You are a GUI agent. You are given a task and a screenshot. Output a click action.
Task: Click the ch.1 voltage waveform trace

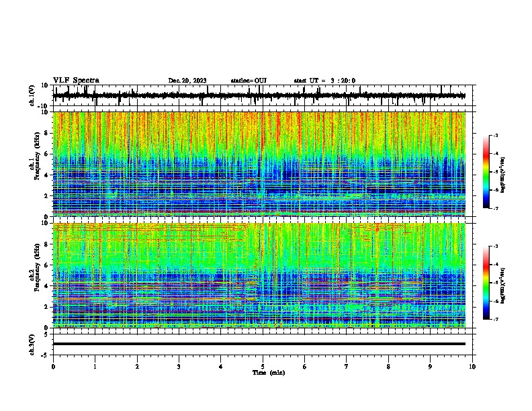(x=259, y=95)
